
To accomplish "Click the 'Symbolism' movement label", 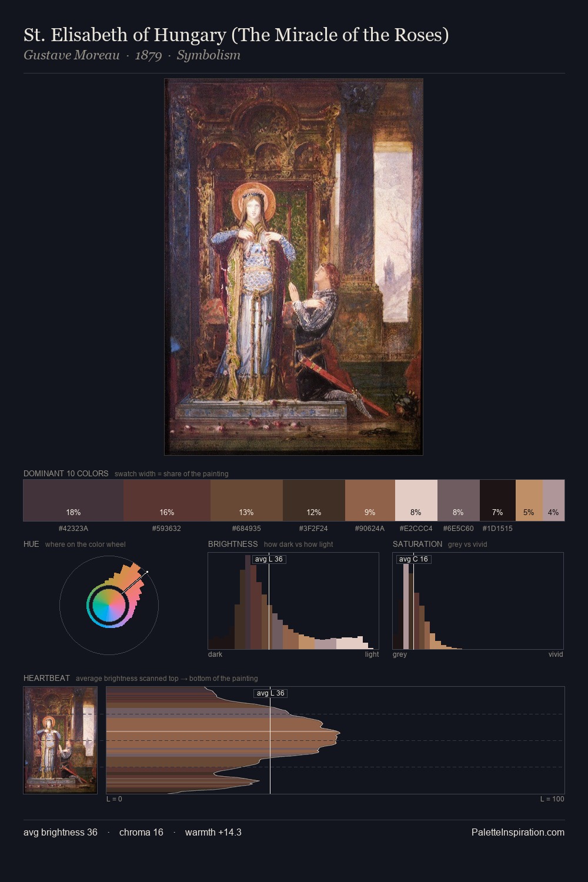I will click(x=209, y=55).
